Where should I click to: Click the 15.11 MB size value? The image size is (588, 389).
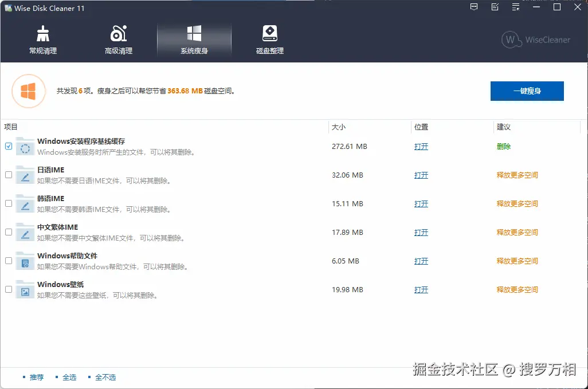[348, 204]
